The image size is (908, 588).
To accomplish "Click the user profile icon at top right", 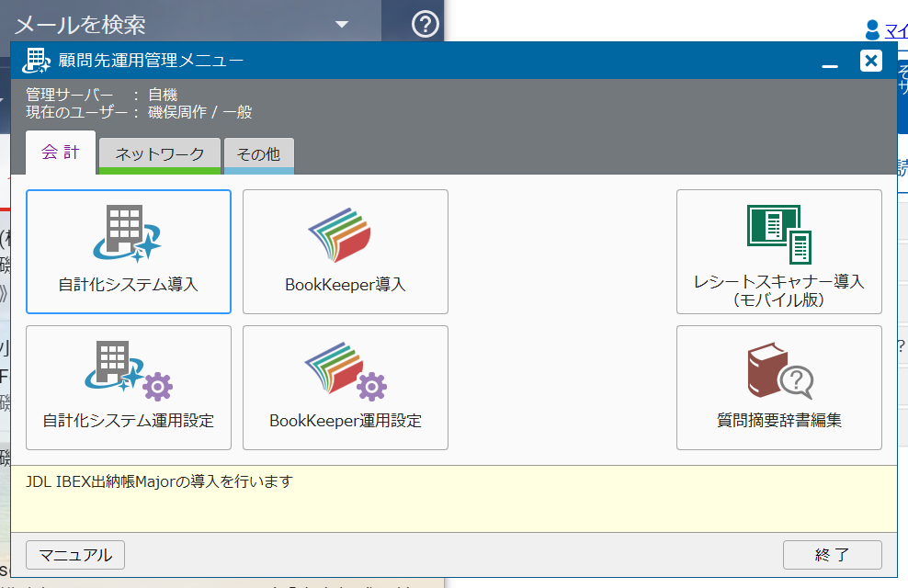I will (x=872, y=30).
